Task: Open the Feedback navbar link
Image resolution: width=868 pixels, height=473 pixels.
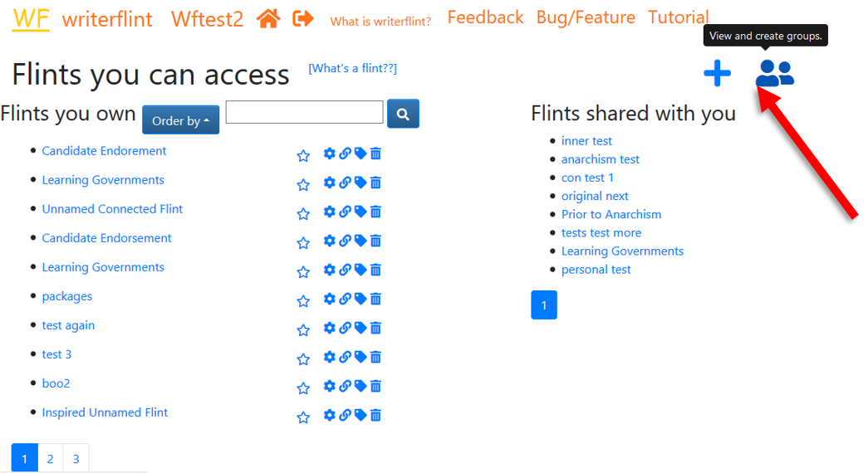Action: tap(485, 17)
